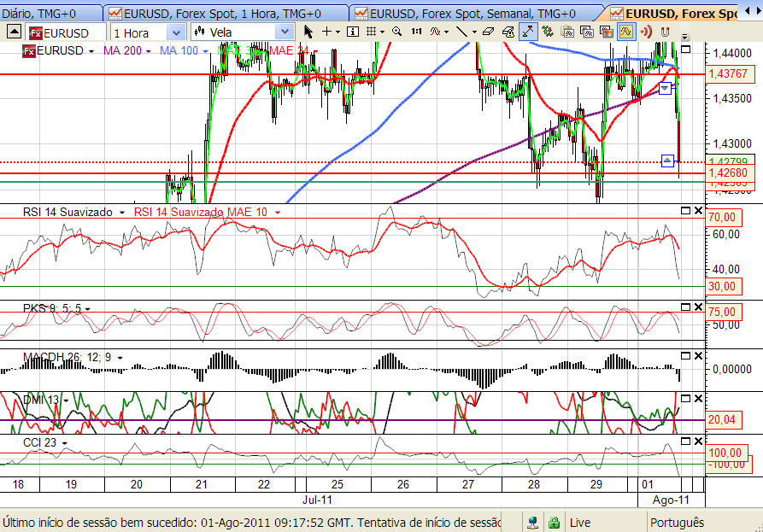The image size is (763, 532).
Task: Click the network connection status icon
Action: pyautogui.click(x=533, y=523)
